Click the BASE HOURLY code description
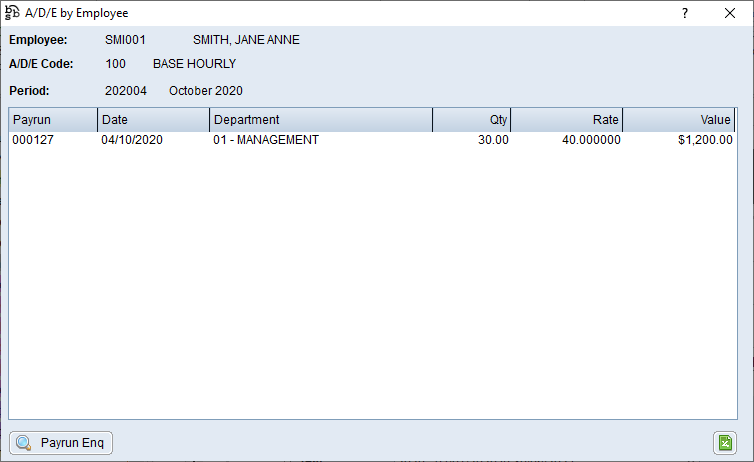 194,64
